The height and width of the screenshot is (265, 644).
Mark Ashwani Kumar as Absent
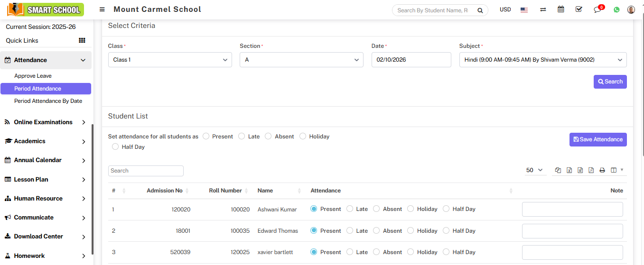click(376, 209)
